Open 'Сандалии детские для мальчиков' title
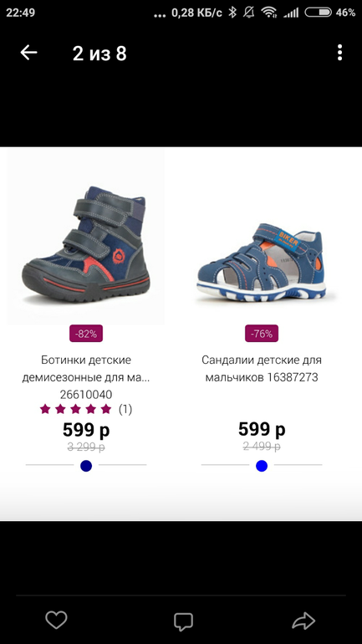 262,369
